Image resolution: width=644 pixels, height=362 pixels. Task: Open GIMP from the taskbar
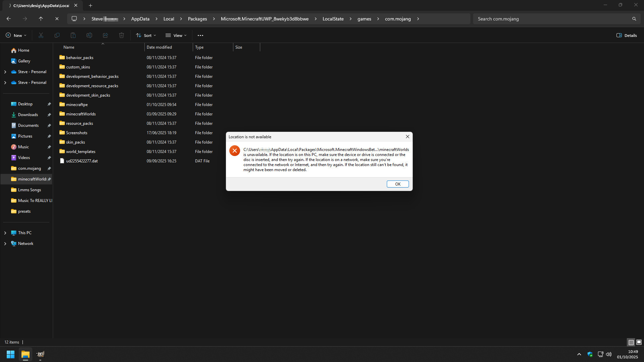[x=40, y=354]
